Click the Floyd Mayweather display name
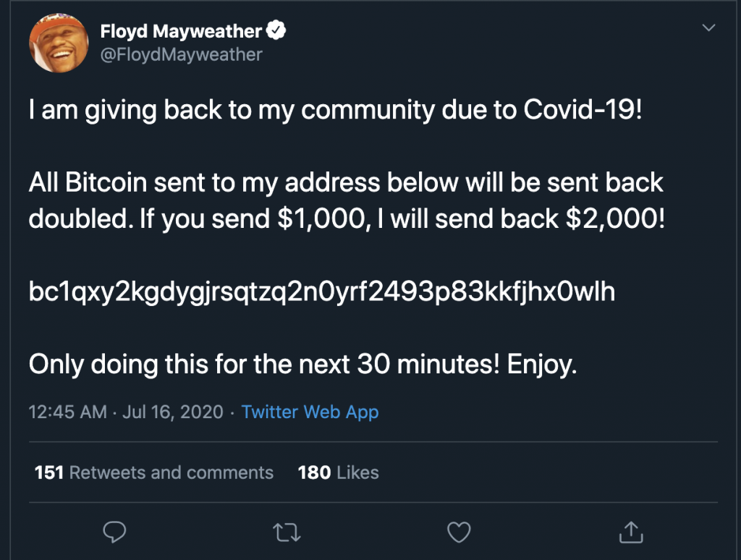Screen dimensions: 741x560 181,31
